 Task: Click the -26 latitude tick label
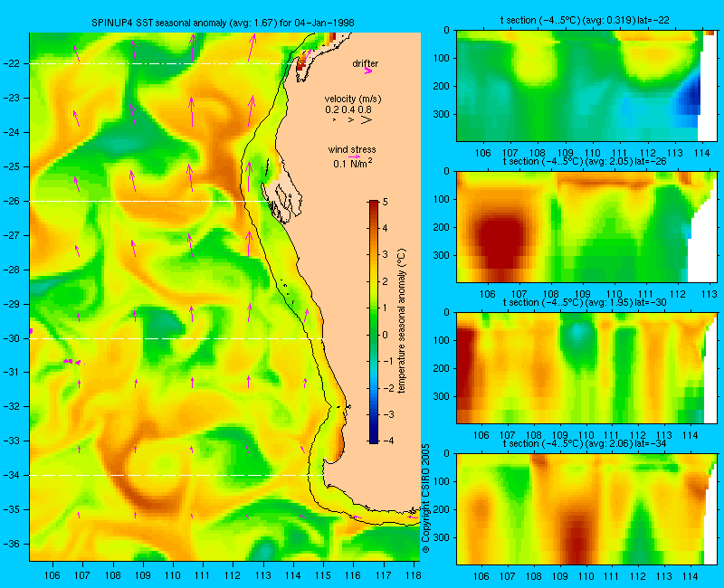(14, 201)
